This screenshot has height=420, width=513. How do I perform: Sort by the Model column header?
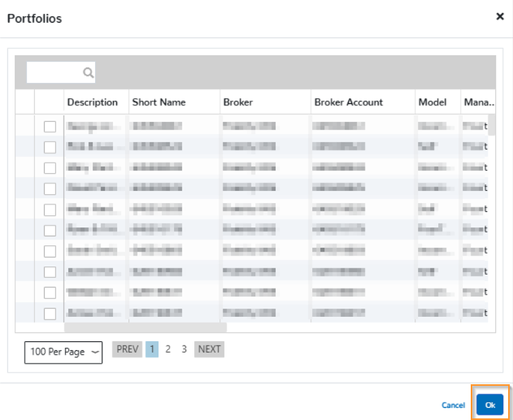point(433,102)
